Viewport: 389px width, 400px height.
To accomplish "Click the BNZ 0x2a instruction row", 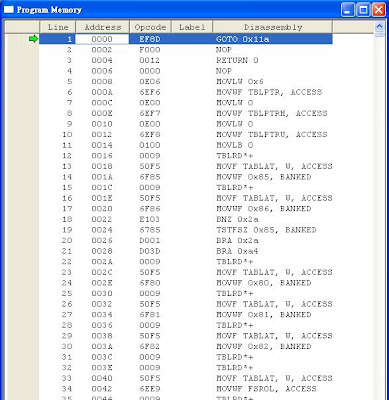I will (186, 219).
